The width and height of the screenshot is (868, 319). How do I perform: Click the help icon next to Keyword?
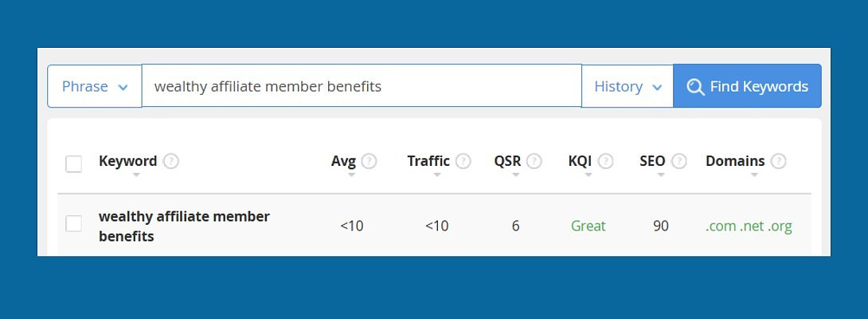(170, 161)
